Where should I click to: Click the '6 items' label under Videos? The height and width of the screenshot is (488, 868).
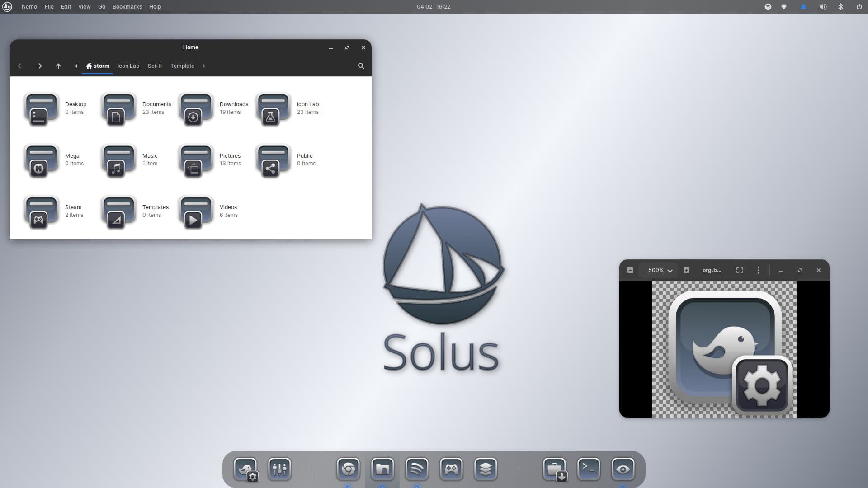click(x=229, y=215)
